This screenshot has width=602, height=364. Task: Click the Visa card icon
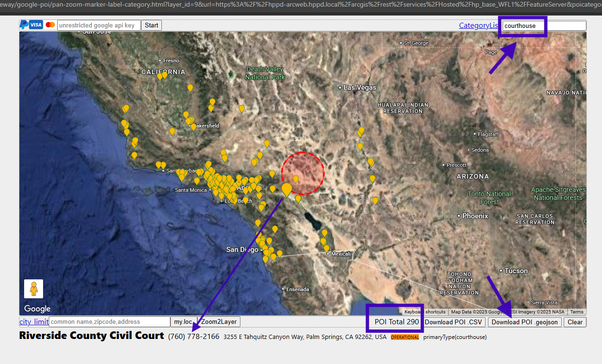(x=36, y=25)
